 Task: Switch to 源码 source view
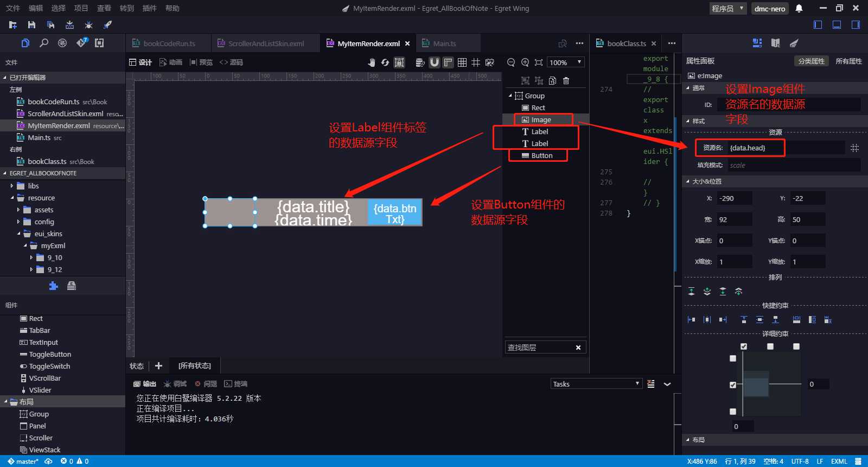tap(231, 62)
